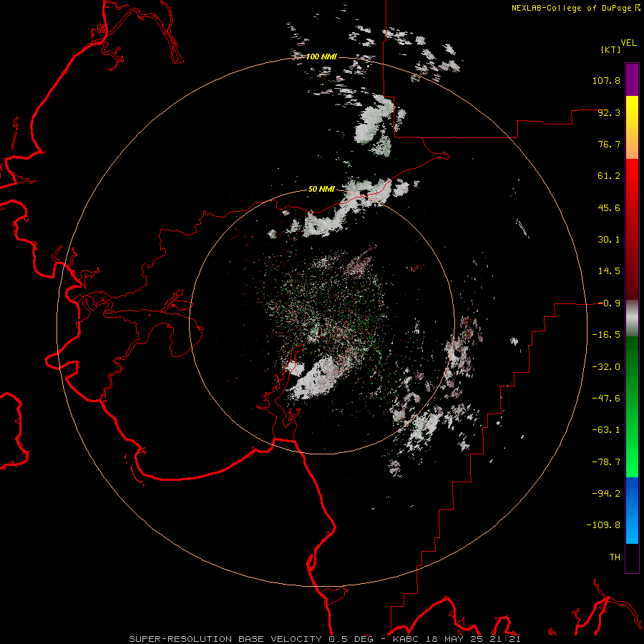Click the Super-Resolution Base Velocity caption at bottom
This screenshot has height=644, width=644.
[x=324, y=639]
